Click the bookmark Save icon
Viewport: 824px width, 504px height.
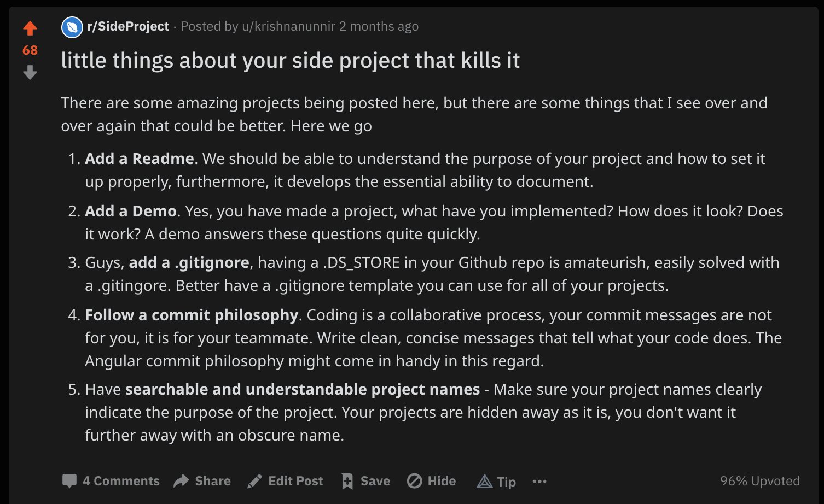347,481
